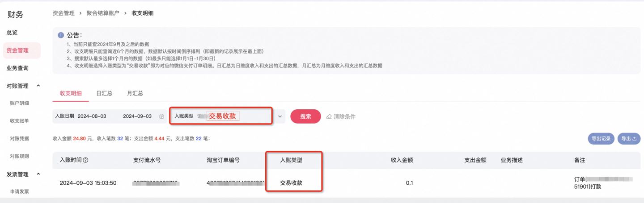Viewport: 644px width, 203px height.
Task: Open 业务查询 in the sidebar
Action: coord(17,68)
